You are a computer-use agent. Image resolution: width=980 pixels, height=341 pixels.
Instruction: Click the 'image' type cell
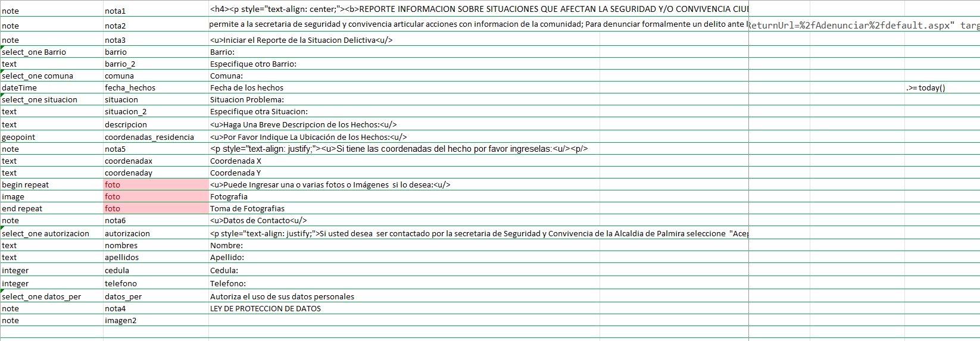[x=52, y=196]
